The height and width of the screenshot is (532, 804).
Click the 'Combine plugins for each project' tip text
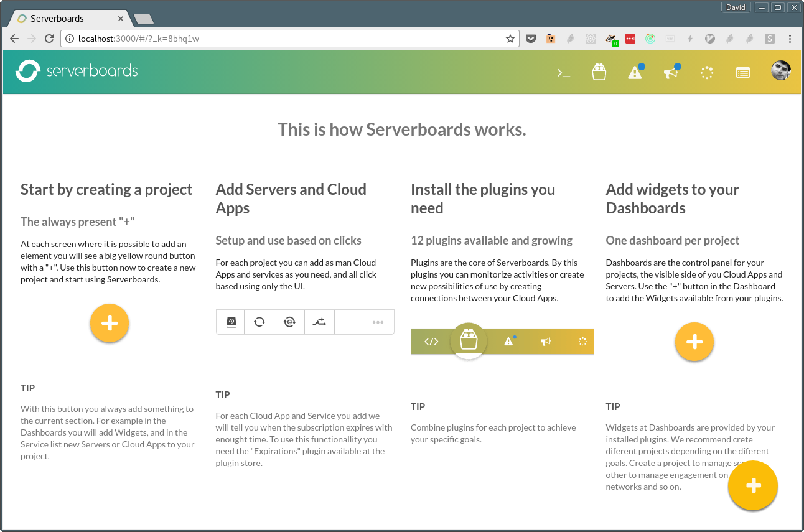(493, 433)
